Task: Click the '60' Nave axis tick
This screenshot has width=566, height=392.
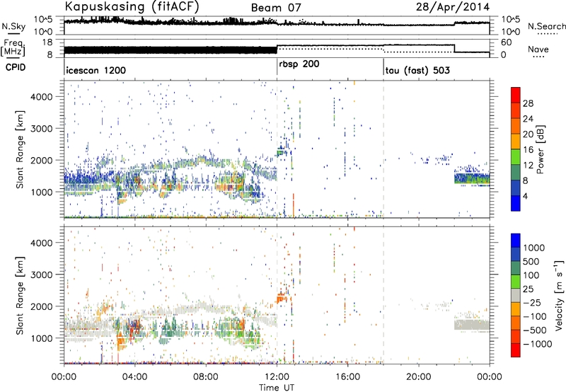Action: coord(507,42)
